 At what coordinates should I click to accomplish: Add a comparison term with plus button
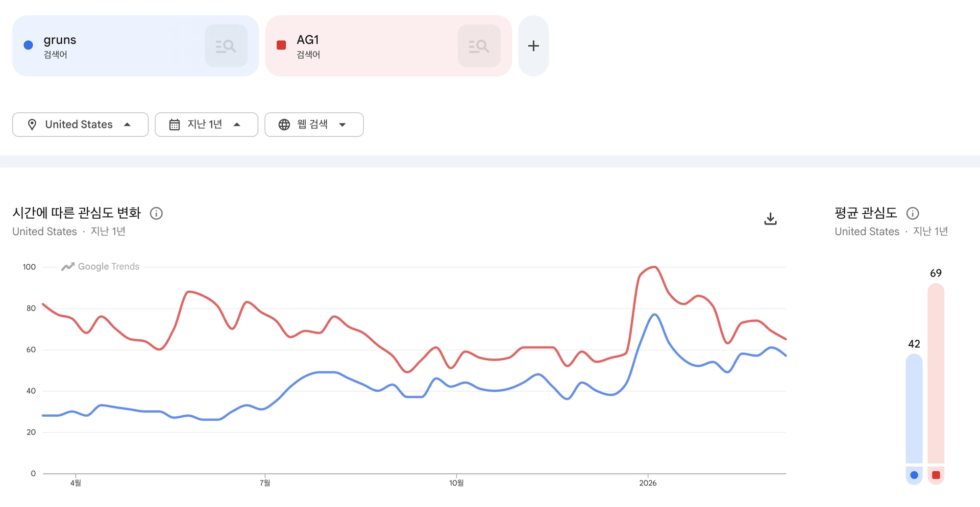click(534, 46)
